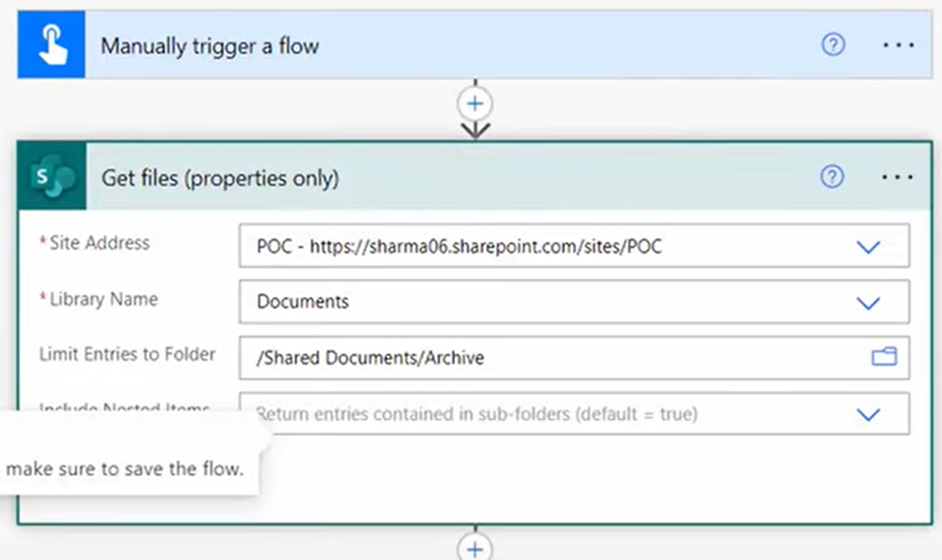Open help for Get files (properties only)
Screen dimensions: 942x560
[x=832, y=177]
